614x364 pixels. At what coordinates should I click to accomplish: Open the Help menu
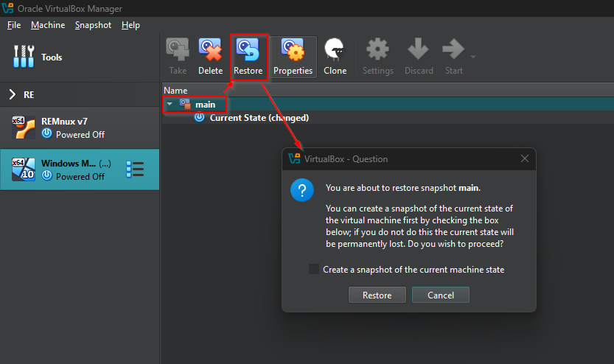[x=130, y=25]
